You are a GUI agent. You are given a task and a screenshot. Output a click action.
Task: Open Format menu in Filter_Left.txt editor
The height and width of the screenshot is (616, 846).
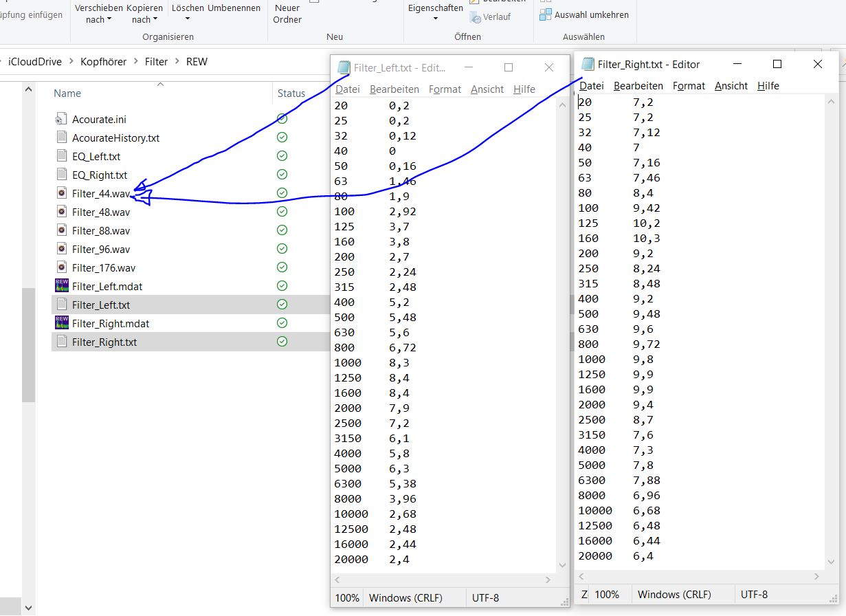click(x=445, y=89)
